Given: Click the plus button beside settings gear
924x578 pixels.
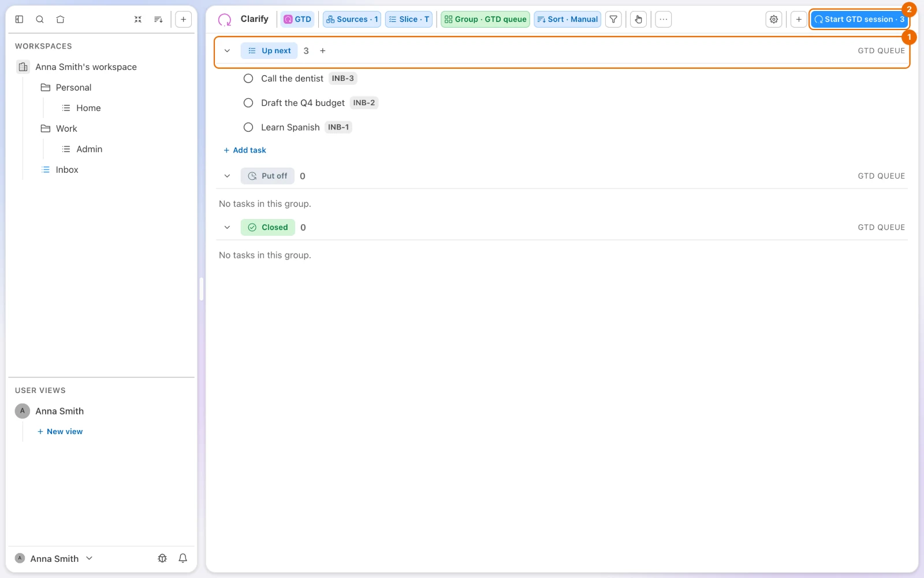Looking at the screenshot, I should [x=799, y=19].
